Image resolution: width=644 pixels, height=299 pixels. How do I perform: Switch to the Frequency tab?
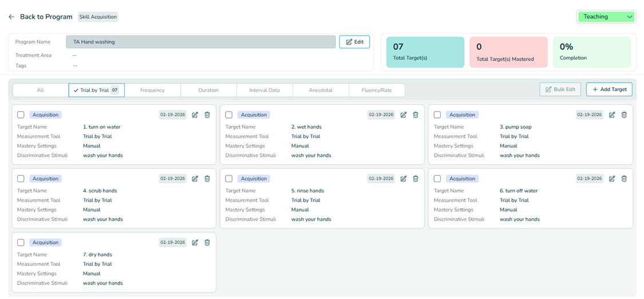coord(152,90)
